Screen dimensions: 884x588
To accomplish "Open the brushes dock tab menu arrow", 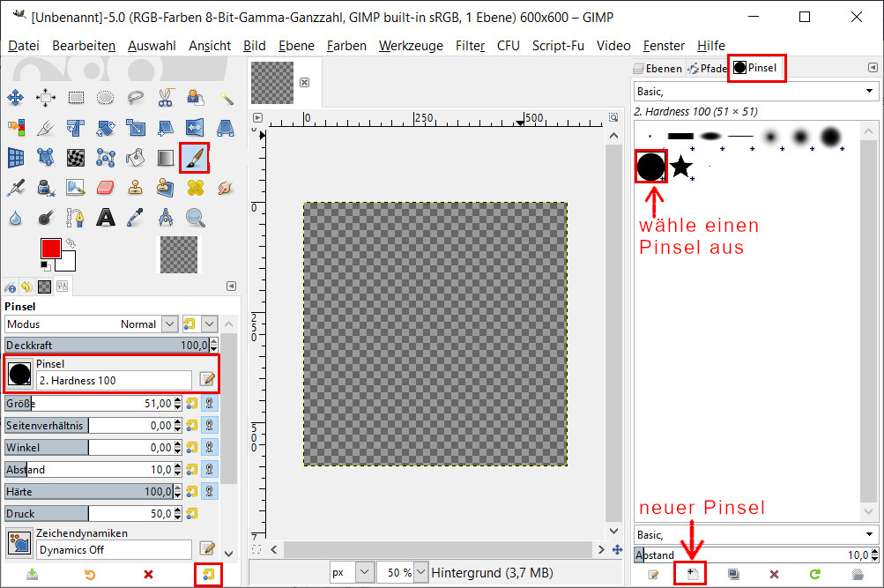I will click(873, 68).
